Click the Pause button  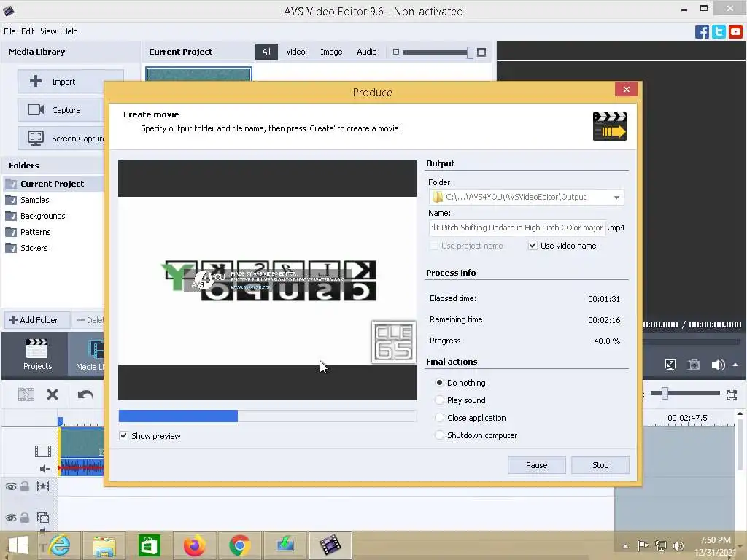pos(536,465)
